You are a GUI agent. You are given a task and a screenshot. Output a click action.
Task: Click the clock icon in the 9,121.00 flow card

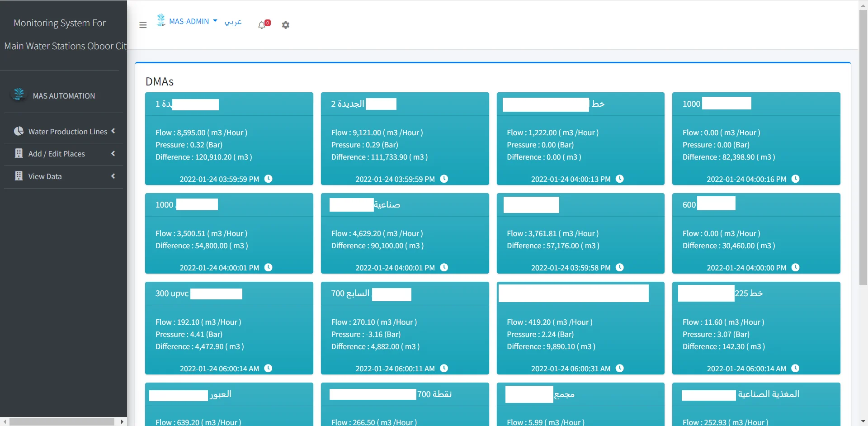tap(444, 179)
